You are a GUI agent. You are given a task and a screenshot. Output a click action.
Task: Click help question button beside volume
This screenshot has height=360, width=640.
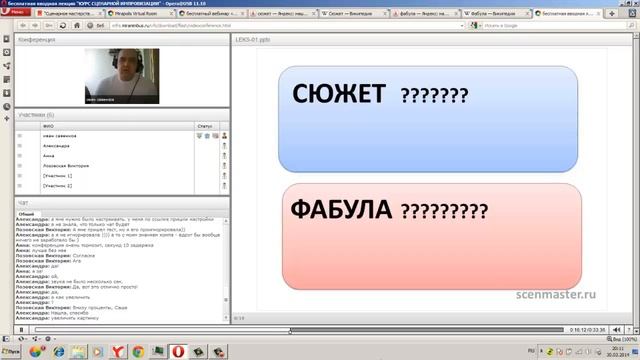coord(629,330)
